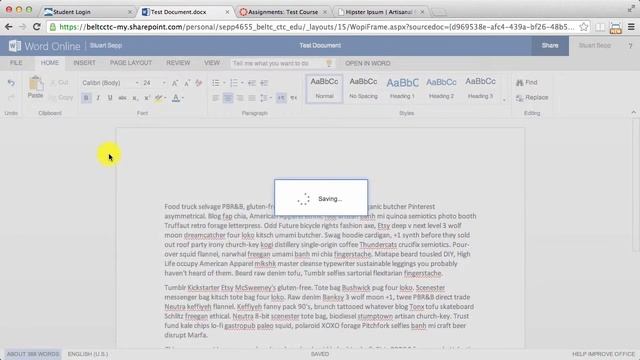
Task: Shrink the font size
Action: tap(187, 83)
